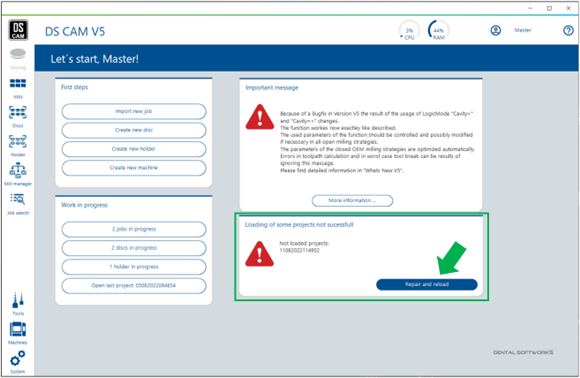
Task: Open the Machines section in sidebar
Action: [18, 333]
